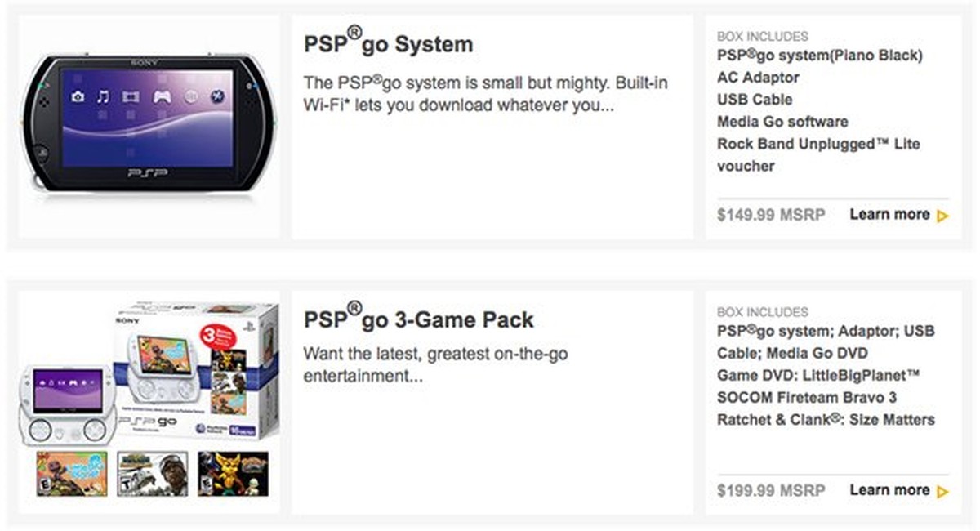Click the music note icon on the PSP screen
Image resolution: width=980 pixels, height=531 pixels.
[103, 96]
